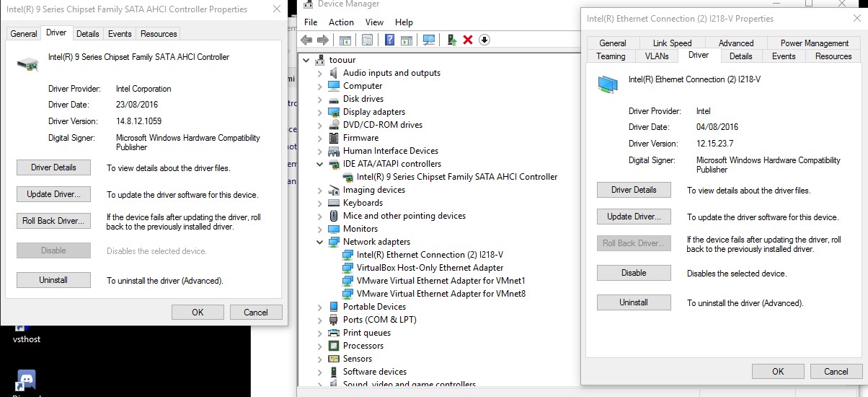The height and width of the screenshot is (397, 868).
Task: Select the Keyboards icon in the tree
Action: (334, 203)
